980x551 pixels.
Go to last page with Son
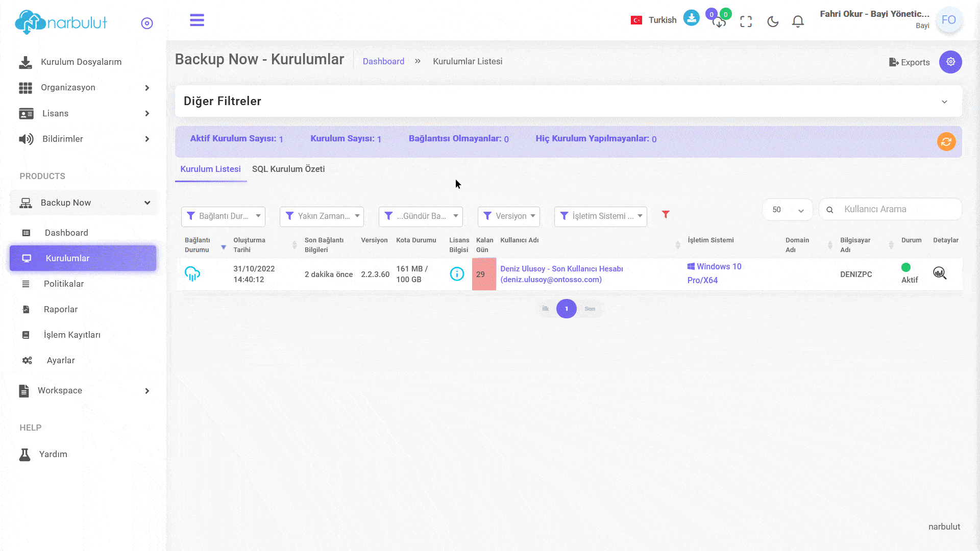pyautogui.click(x=590, y=309)
